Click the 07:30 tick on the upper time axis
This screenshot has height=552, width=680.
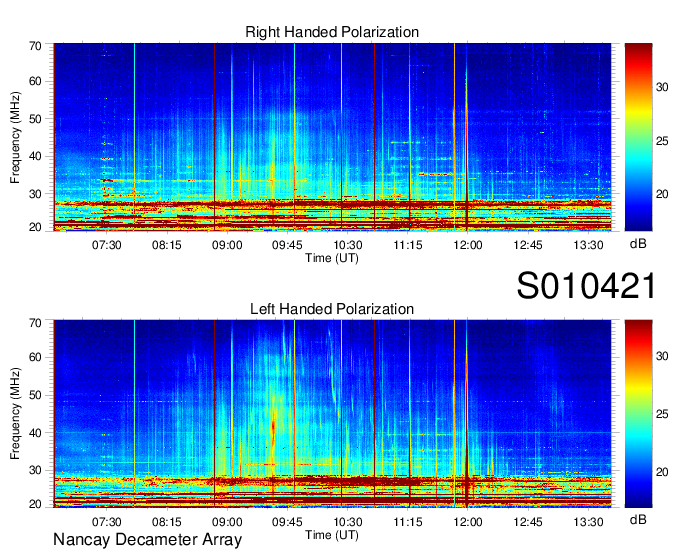pos(107,245)
